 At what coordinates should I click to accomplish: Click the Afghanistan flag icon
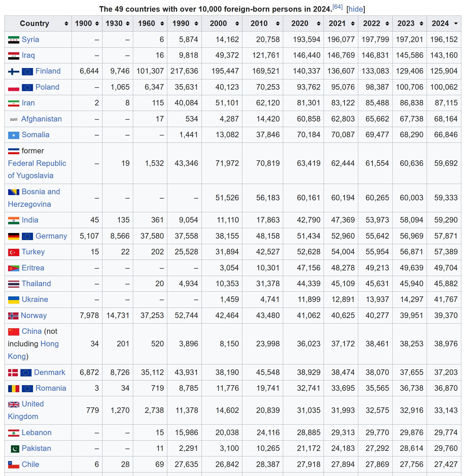click(x=13, y=119)
